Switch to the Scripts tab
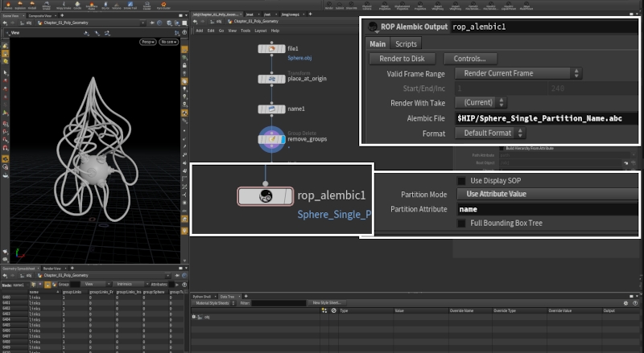 tap(407, 44)
